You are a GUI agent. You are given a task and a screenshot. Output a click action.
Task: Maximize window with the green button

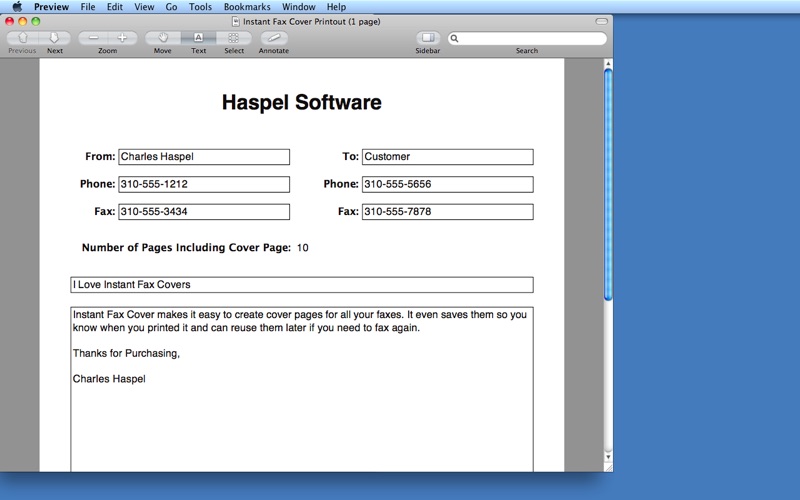[36, 21]
